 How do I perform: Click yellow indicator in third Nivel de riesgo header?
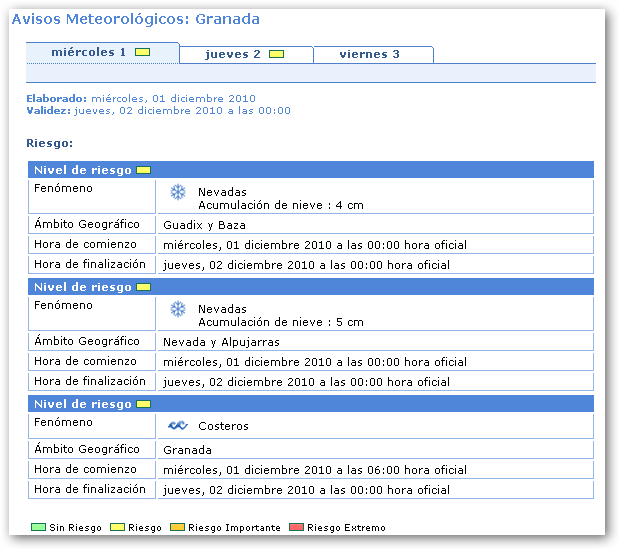tap(143, 404)
